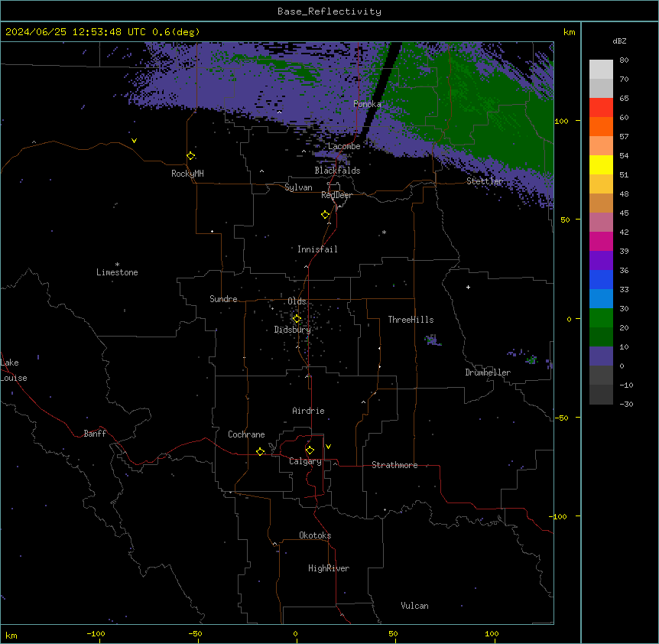
Task: Click the white plus marker east of ThreeHills
Action: (x=468, y=287)
